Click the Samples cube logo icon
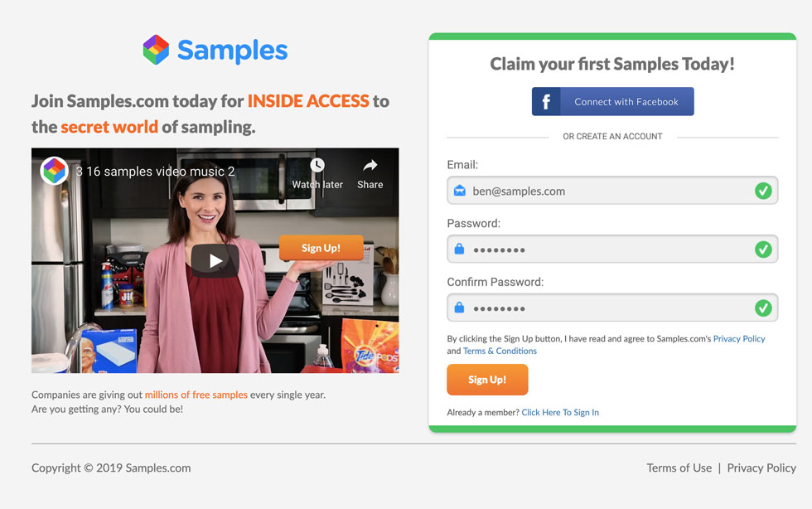 pyautogui.click(x=156, y=50)
